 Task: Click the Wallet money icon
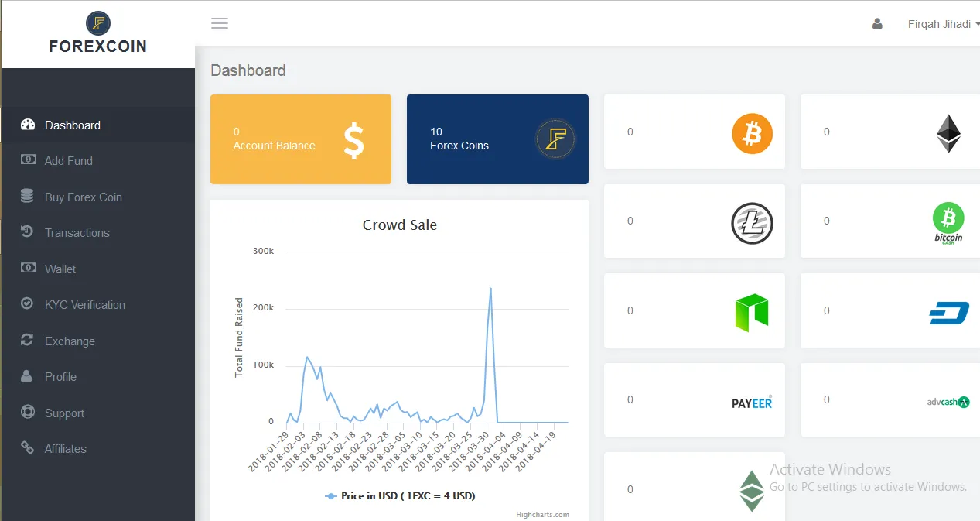coord(28,268)
